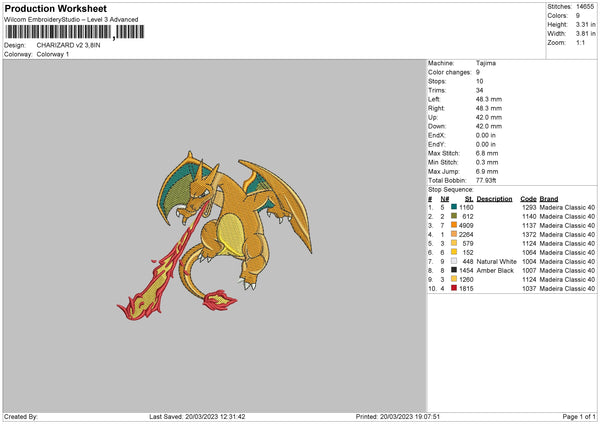This screenshot has width=600, height=424.
Task: Click the Width value 3.81 in
Action: (x=585, y=34)
